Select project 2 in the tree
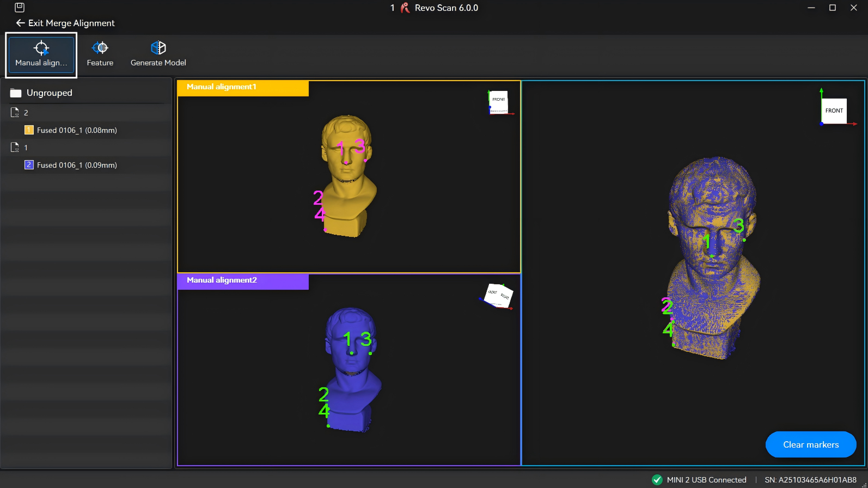The height and width of the screenshot is (488, 868). [26, 113]
